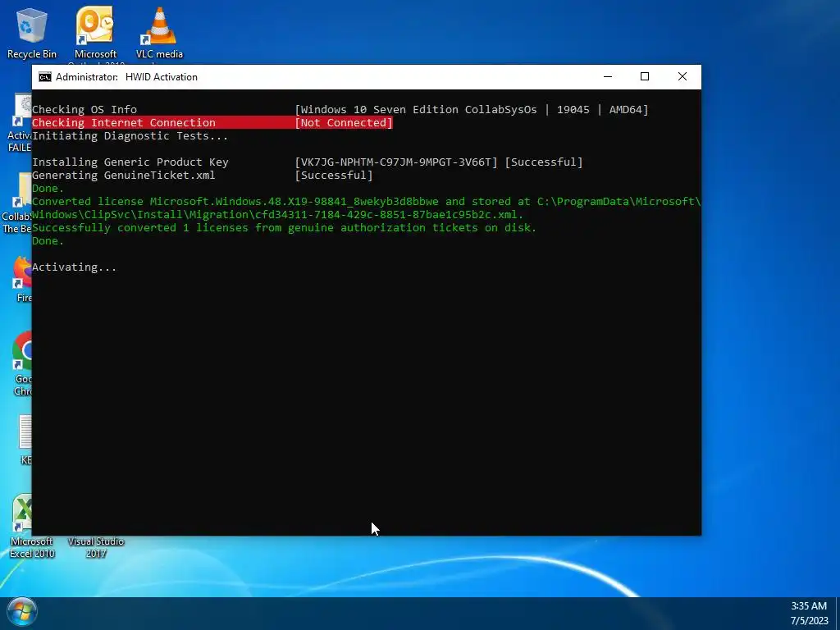The width and height of the screenshot is (840, 630).
Task: Click the 'Successfully converted 1 licenses' line
Action: (284, 228)
